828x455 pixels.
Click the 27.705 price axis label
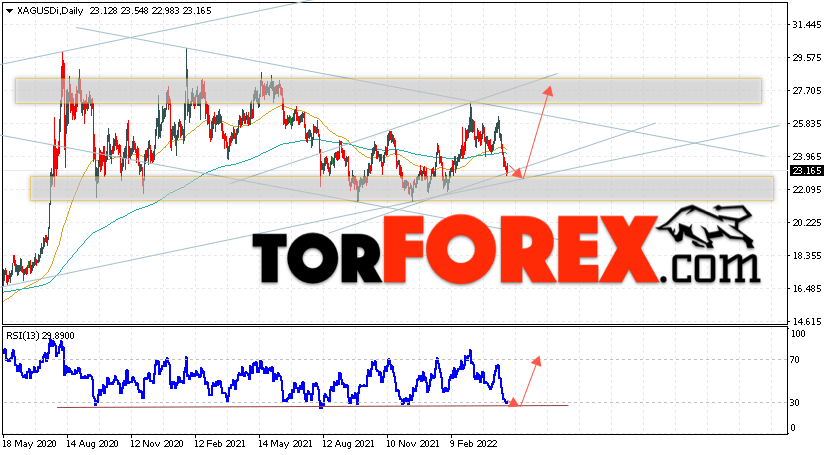click(807, 91)
